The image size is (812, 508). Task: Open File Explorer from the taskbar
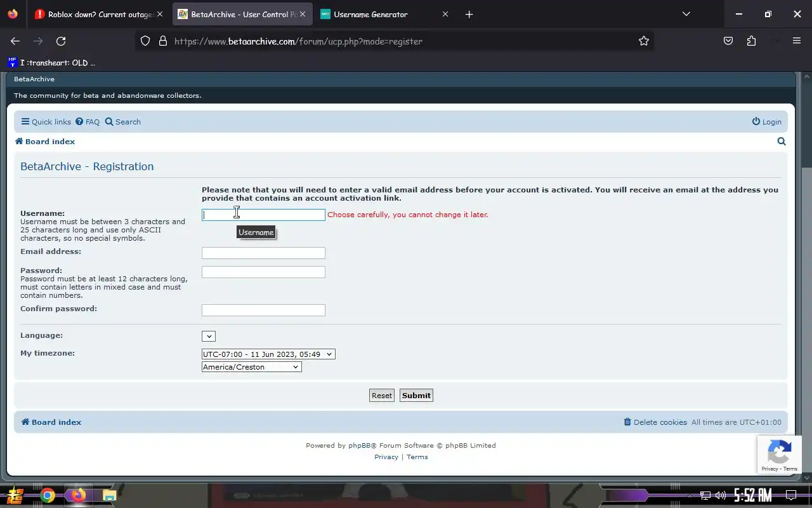[109, 495]
